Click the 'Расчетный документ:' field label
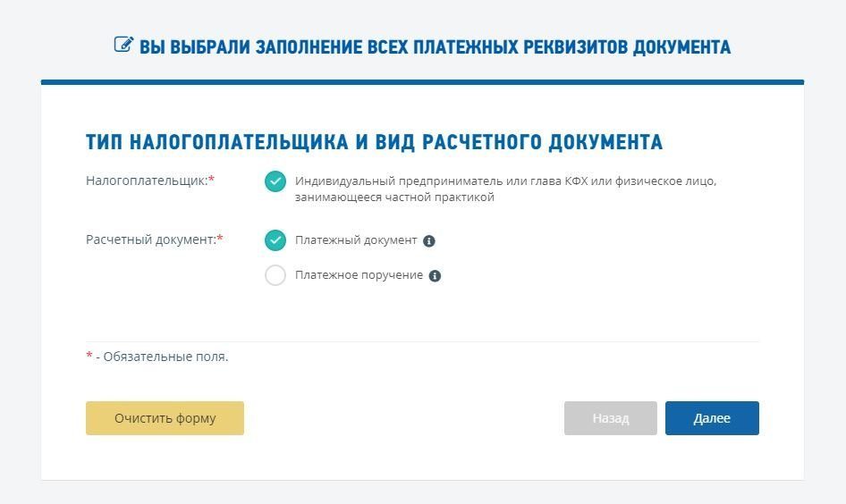The width and height of the screenshot is (846, 504). (151, 239)
